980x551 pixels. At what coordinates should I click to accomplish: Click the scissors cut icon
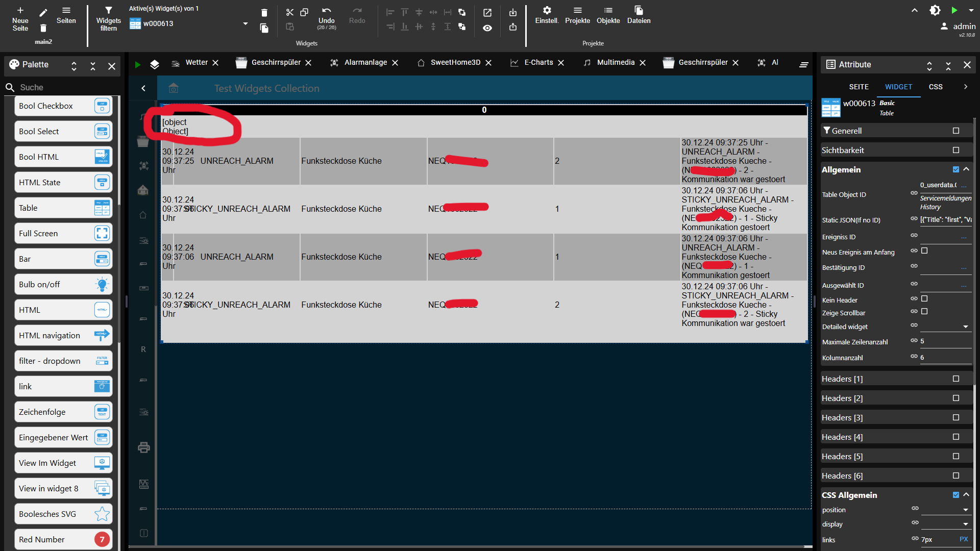click(290, 12)
